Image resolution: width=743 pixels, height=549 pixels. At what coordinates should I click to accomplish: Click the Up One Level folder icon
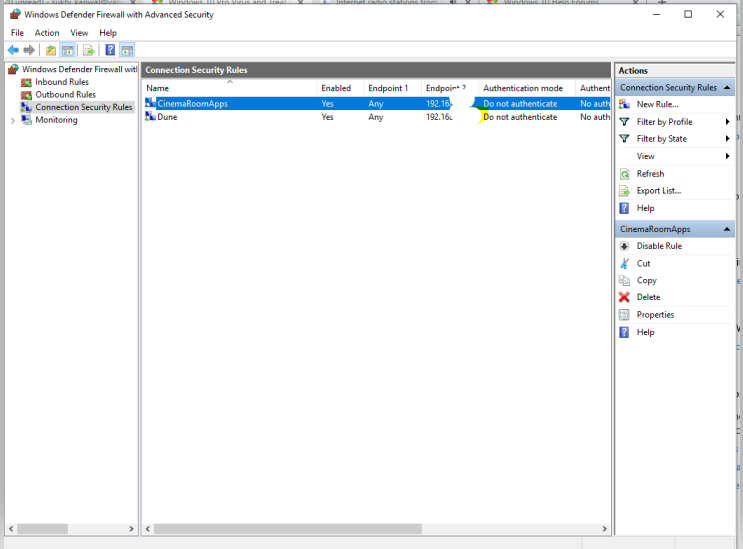(51, 50)
